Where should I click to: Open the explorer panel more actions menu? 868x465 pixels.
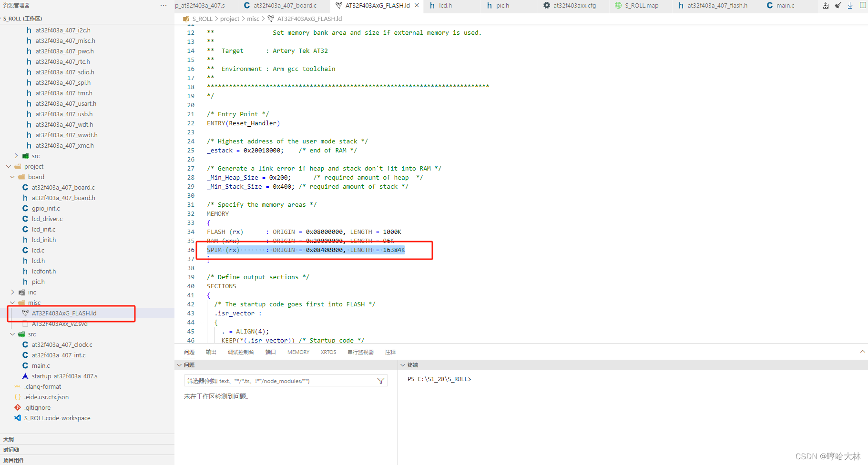(163, 5)
